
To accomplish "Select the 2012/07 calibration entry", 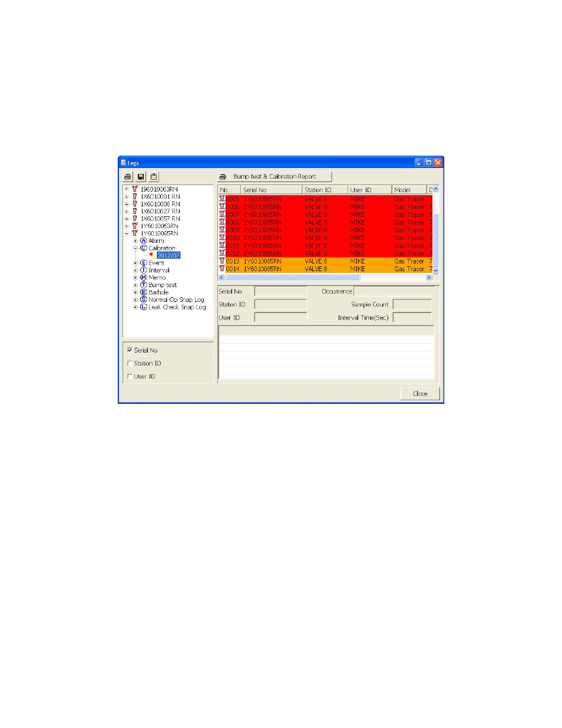I will [168, 255].
